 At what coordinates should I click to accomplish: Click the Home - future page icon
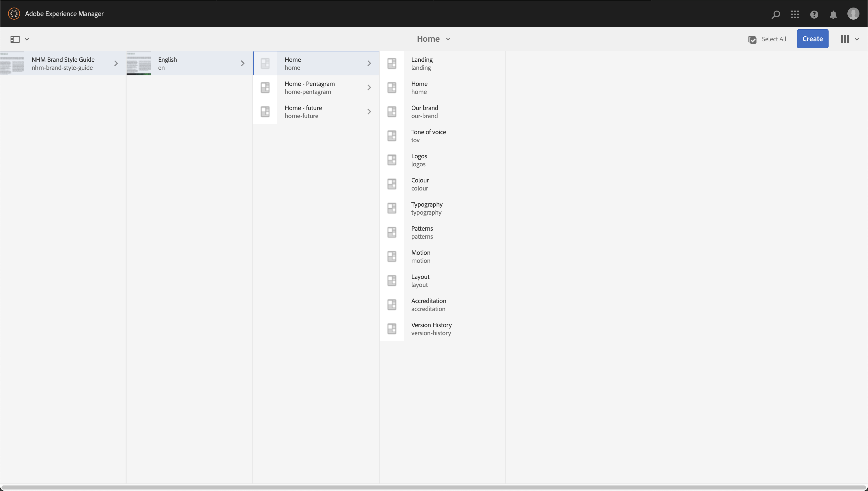265,112
